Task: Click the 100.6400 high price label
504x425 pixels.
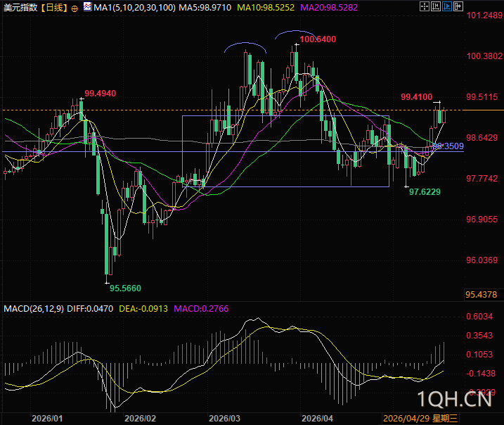Action: pos(318,39)
